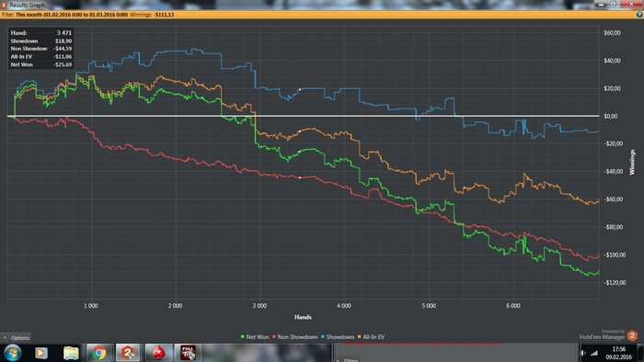Viewport: 644px width, 362px height.
Task: Click the -$20,00 Y-axis label
Action: point(613,143)
